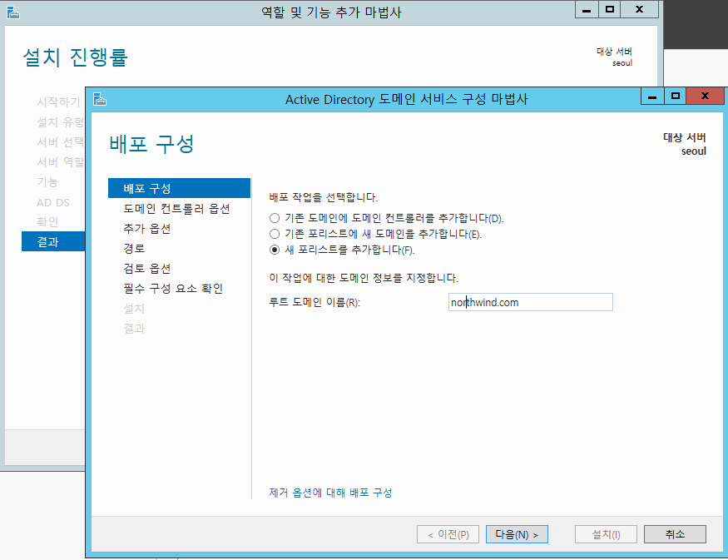This screenshot has height=560, width=728.
Task: Click '기능' step in background wizard
Action: [47, 182]
